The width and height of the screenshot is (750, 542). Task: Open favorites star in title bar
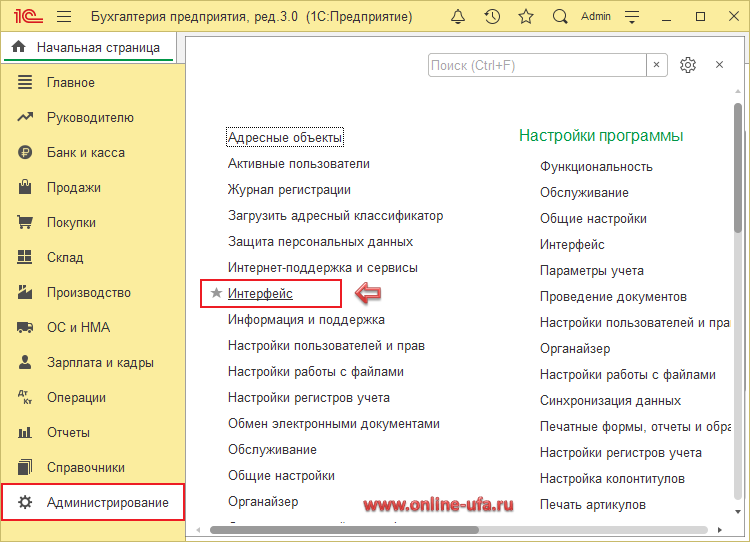point(526,17)
